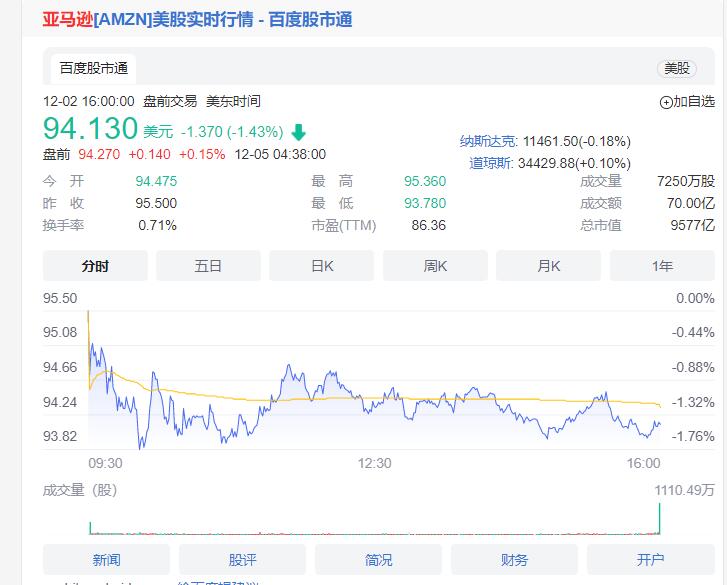This screenshot has width=727, height=585.
Task: Click the pre-market price 94.270
Action: pyautogui.click(x=99, y=154)
